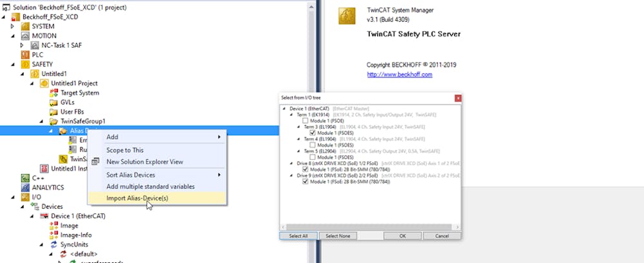Choose Import Alias-Device(s)

[157, 198]
